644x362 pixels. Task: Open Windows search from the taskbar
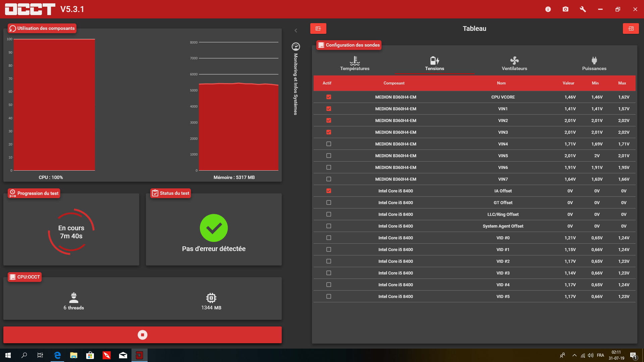pos(24,355)
